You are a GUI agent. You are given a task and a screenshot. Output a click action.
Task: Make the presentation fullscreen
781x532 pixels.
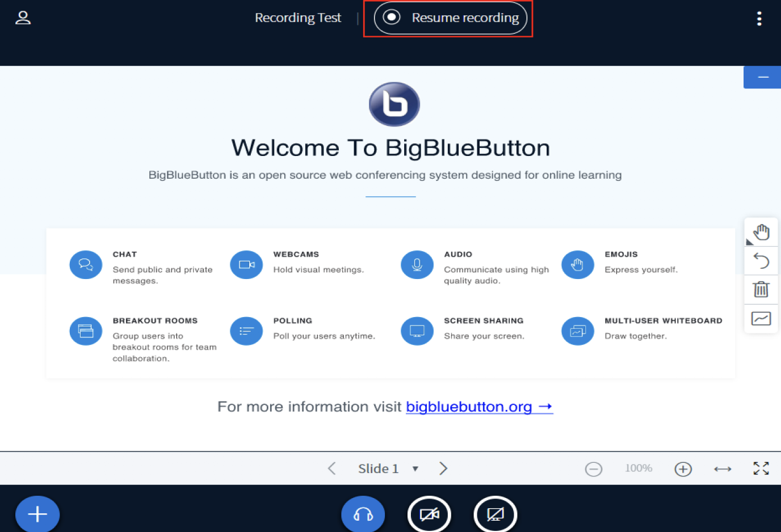coord(761,468)
